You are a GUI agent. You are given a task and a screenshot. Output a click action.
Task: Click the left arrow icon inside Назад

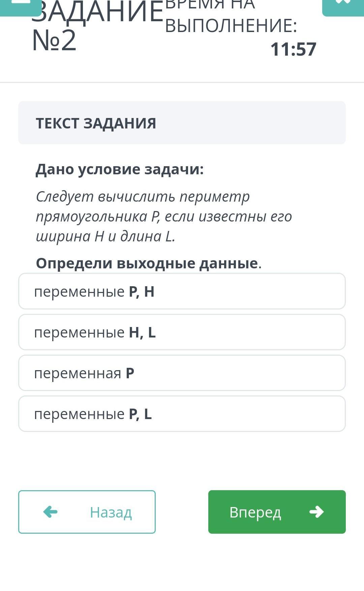click(x=51, y=512)
